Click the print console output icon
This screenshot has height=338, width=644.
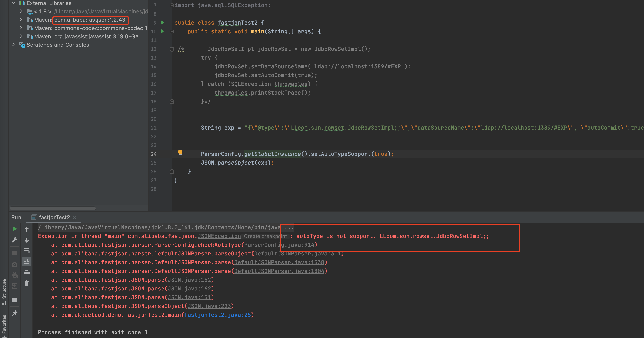(26, 273)
